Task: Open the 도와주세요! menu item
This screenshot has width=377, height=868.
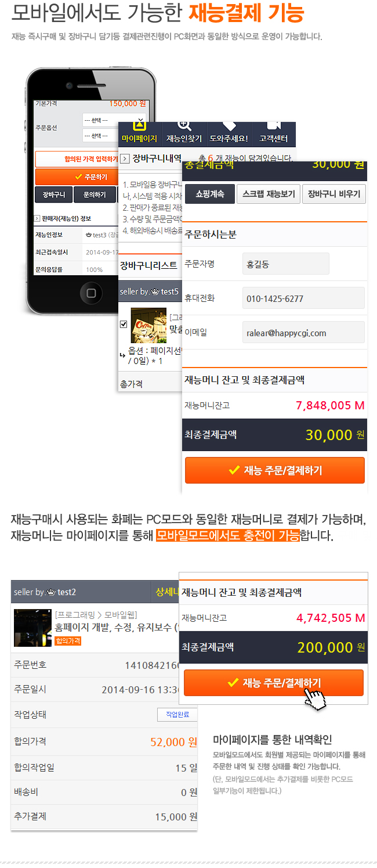Action: click(x=229, y=134)
